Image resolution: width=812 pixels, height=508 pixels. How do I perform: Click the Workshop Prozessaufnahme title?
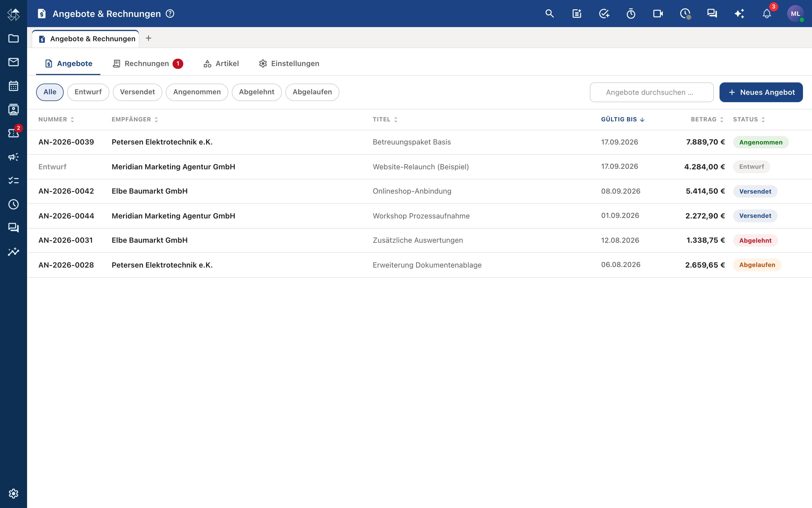pyautogui.click(x=421, y=216)
